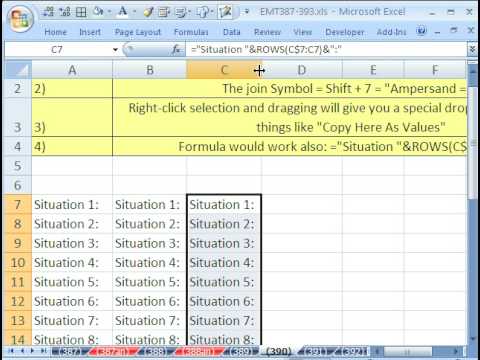This screenshot has height=360, width=480.
Task: Open the Developer ribbon tab
Action: click(x=345, y=32)
